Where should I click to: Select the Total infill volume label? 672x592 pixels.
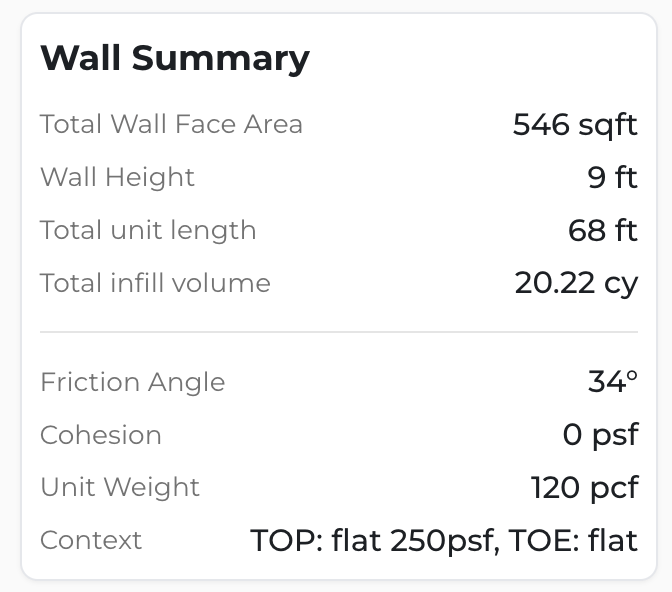tap(155, 283)
